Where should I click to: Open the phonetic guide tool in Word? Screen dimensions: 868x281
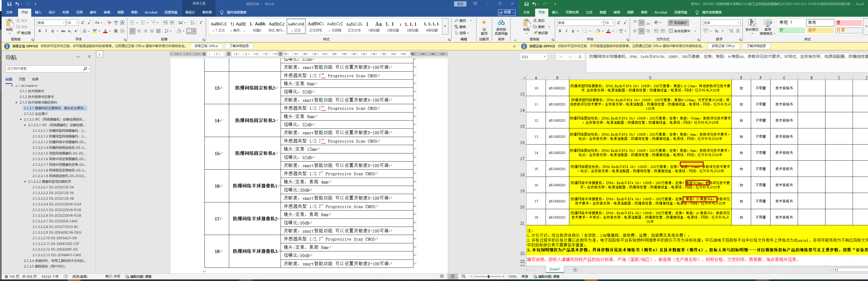(x=116, y=23)
